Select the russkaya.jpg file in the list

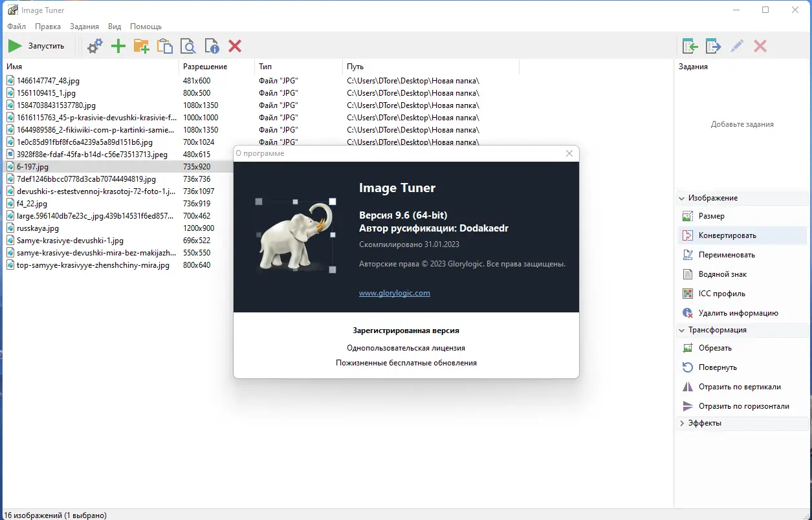pyautogui.click(x=39, y=228)
